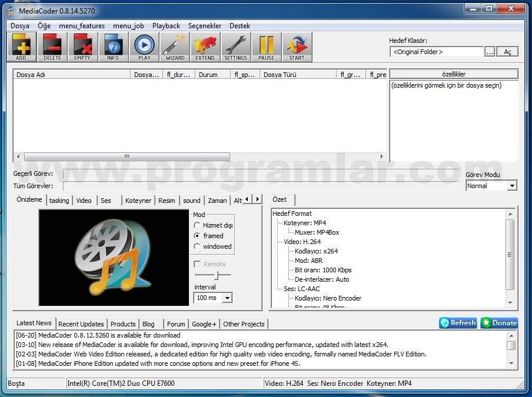Click the ADD file toolbar icon

click(22, 47)
